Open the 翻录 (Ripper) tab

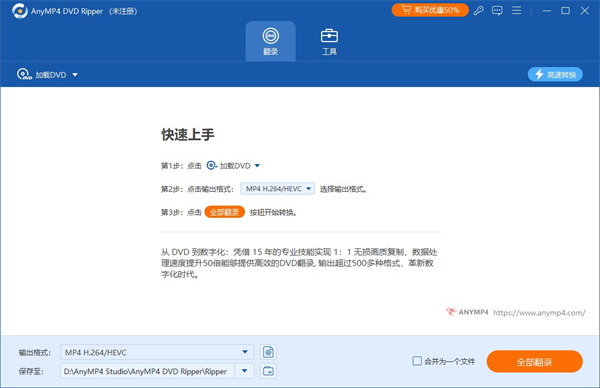pyautogui.click(x=271, y=41)
